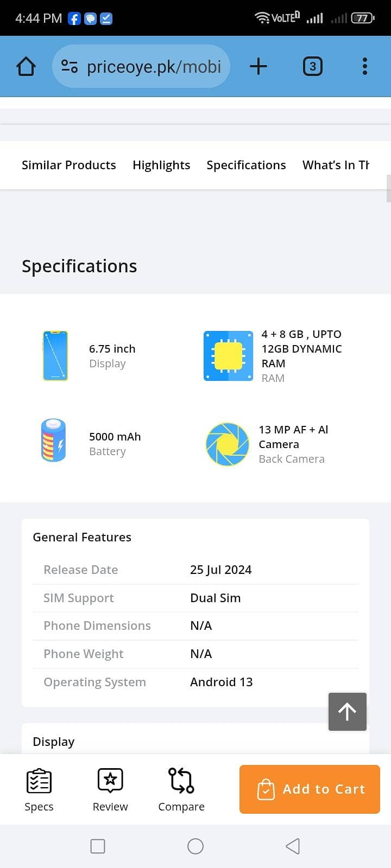Open a new browser tab
Screen dimensions: 391x868
[x=258, y=67]
